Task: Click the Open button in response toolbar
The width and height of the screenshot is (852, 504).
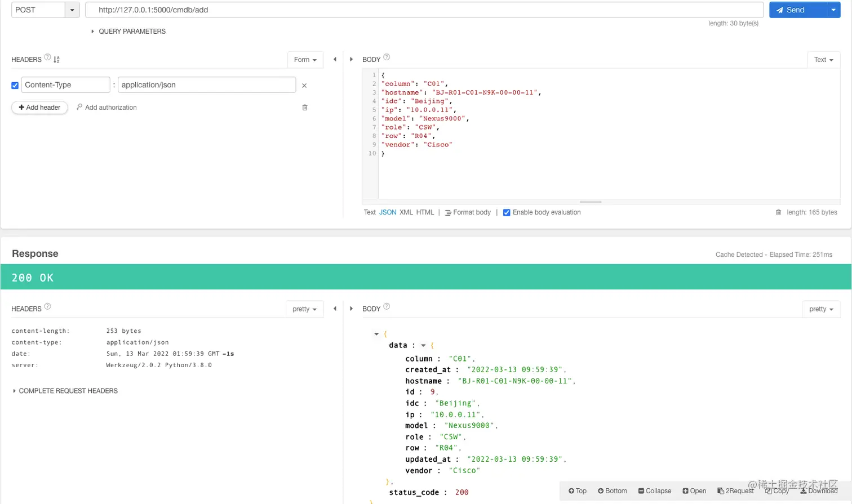Action: [x=694, y=491]
